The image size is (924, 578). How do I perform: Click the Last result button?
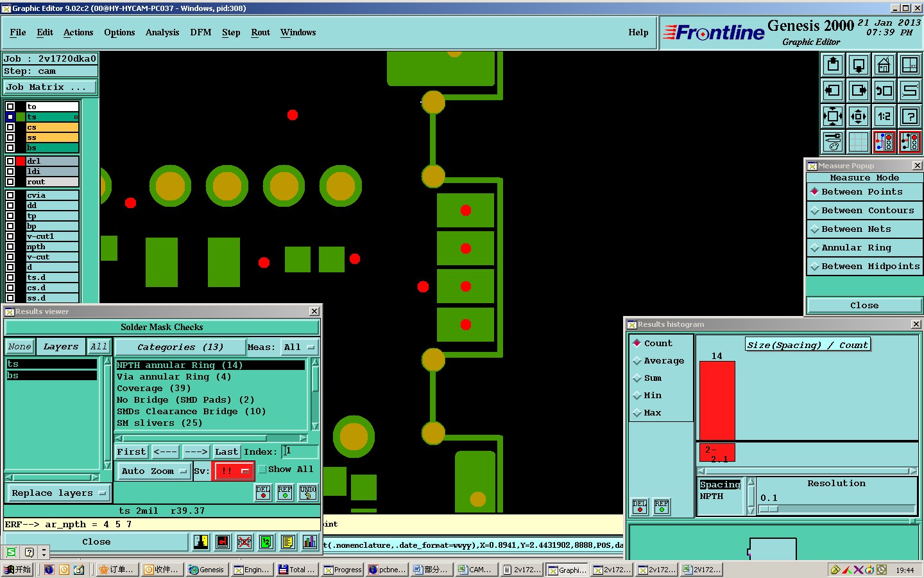[227, 452]
